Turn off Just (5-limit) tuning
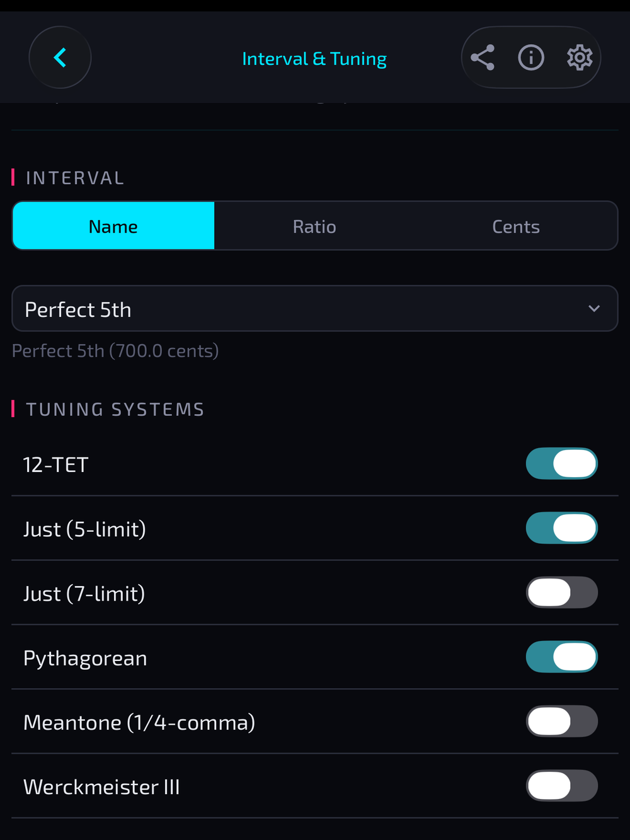Image resolution: width=630 pixels, height=840 pixels. (x=561, y=528)
